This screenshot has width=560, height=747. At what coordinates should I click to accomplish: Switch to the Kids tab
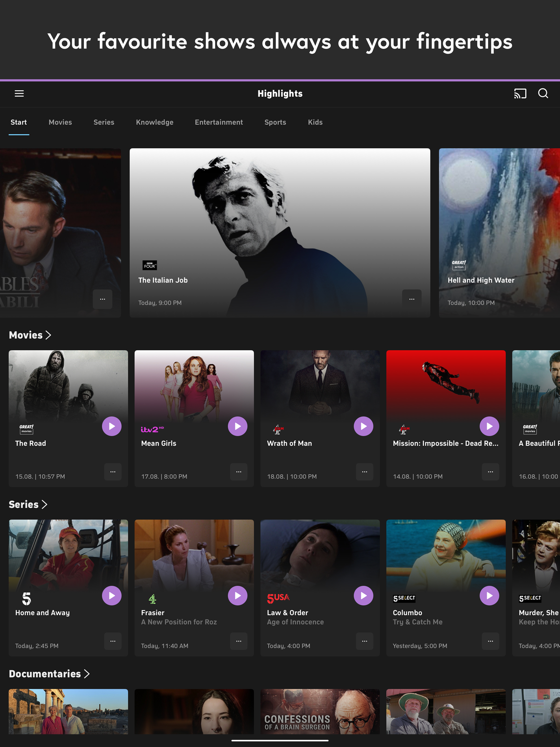click(315, 122)
